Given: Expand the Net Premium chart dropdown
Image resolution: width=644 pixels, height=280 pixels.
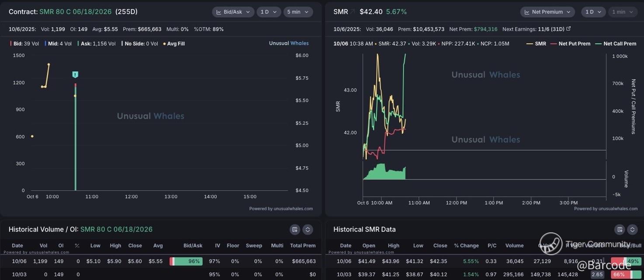Looking at the screenshot, I should (547, 12).
